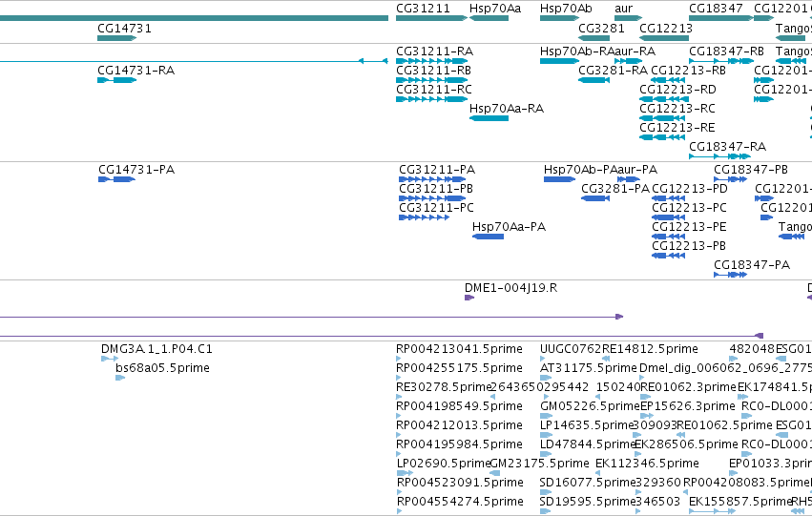
Task: Select protein CG14731-PA
Action: tap(117, 179)
